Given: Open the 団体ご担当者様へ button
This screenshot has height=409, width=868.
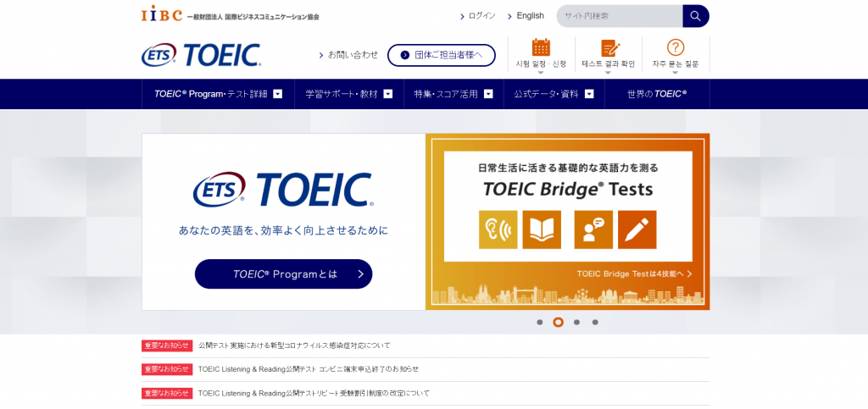Looking at the screenshot, I should click(441, 55).
